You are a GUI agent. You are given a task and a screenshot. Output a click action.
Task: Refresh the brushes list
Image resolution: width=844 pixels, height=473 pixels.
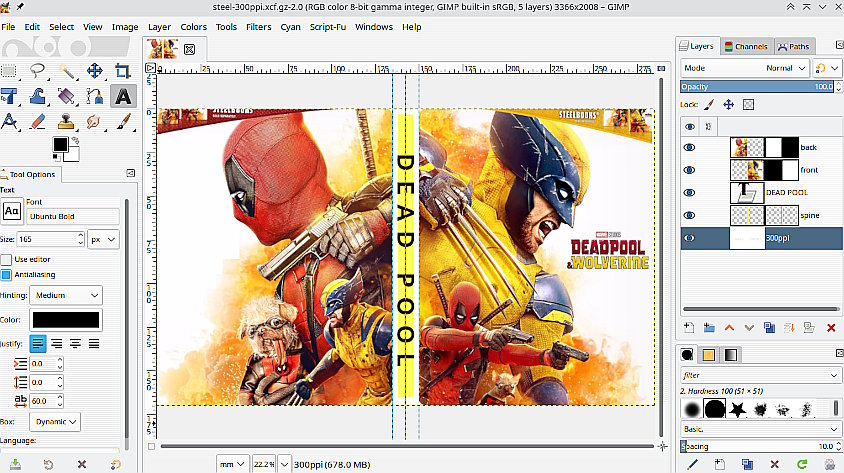(802, 464)
